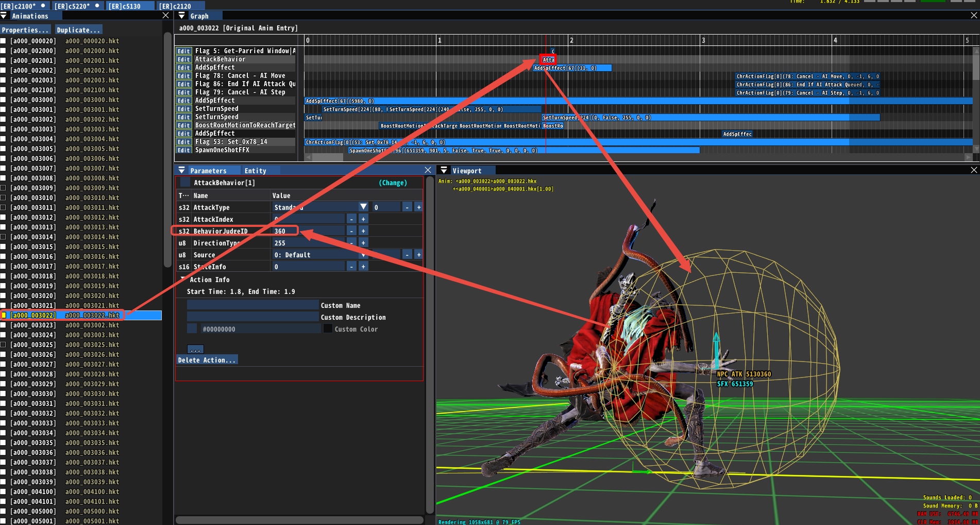
Task: Increase Source value with the plus button
Action: point(418,255)
